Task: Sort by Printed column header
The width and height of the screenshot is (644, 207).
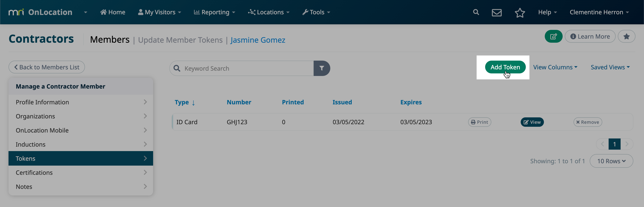Action: click(293, 102)
